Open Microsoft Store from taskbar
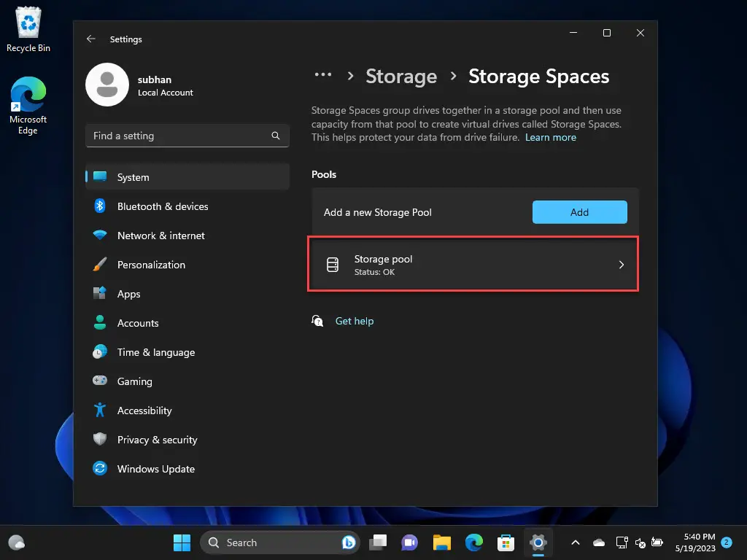This screenshot has width=747, height=560. 506,542
